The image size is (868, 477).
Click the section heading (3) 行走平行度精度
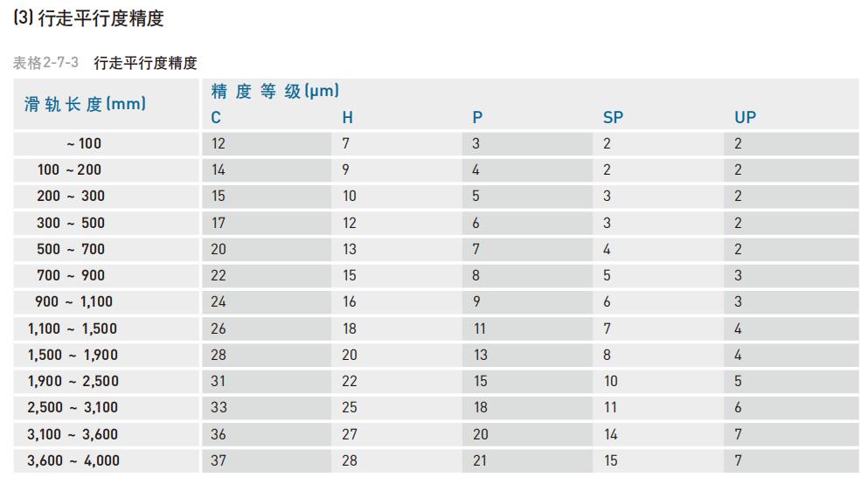(x=89, y=17)
